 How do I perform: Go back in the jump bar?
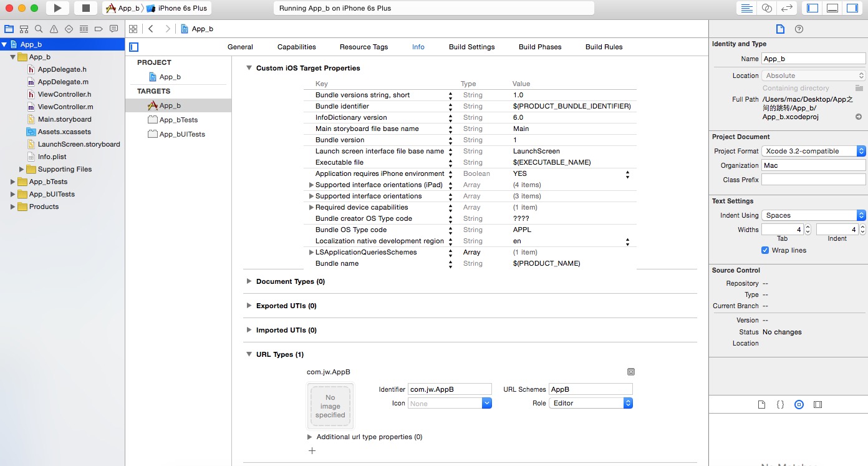151,29
